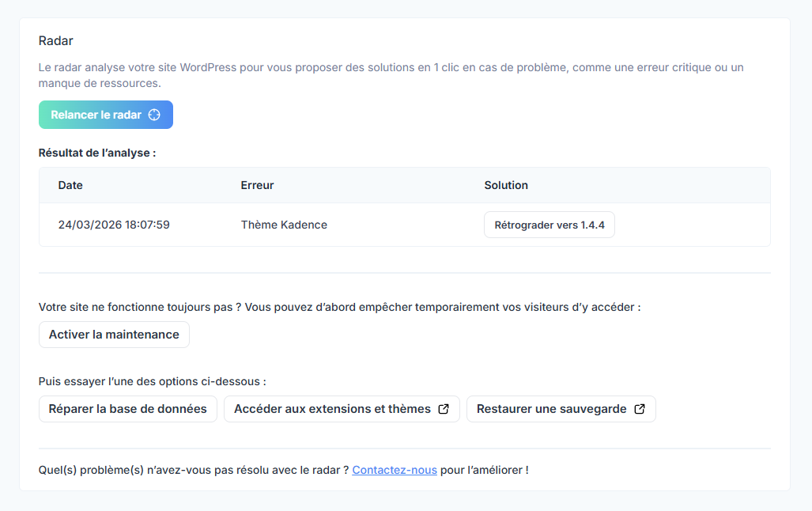
Task: Open Accéder aux extensions et thèmes
Action: tap(342, 409)
